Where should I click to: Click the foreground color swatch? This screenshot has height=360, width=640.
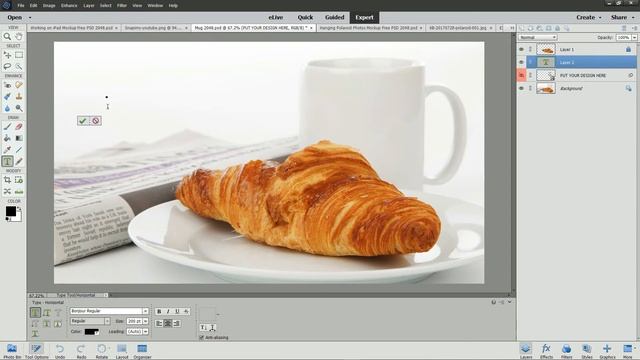pos(11,211)
